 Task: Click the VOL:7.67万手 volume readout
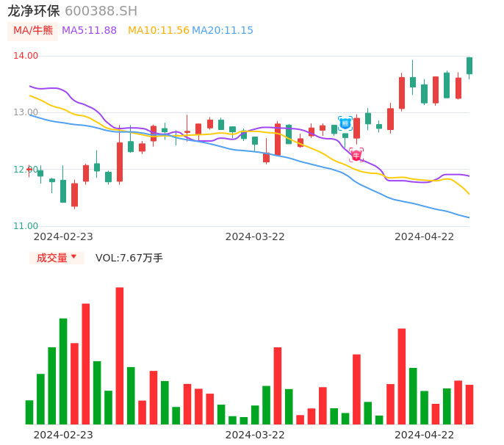coord(129,258)
